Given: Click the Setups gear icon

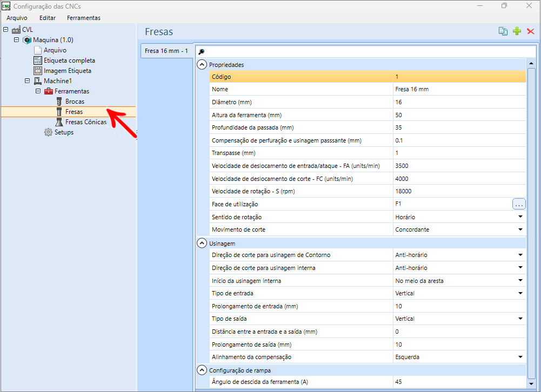Looking at the screenshot, I should click(49, 132).
